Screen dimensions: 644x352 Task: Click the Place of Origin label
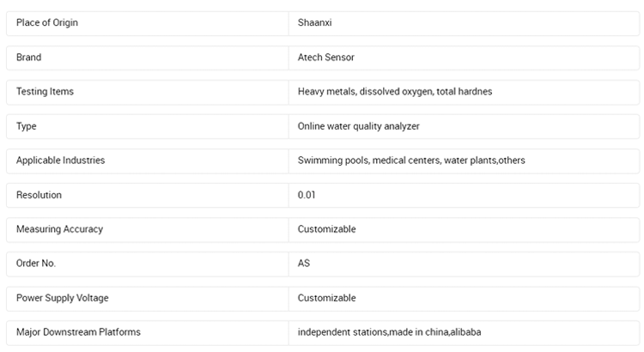(47, 22)
